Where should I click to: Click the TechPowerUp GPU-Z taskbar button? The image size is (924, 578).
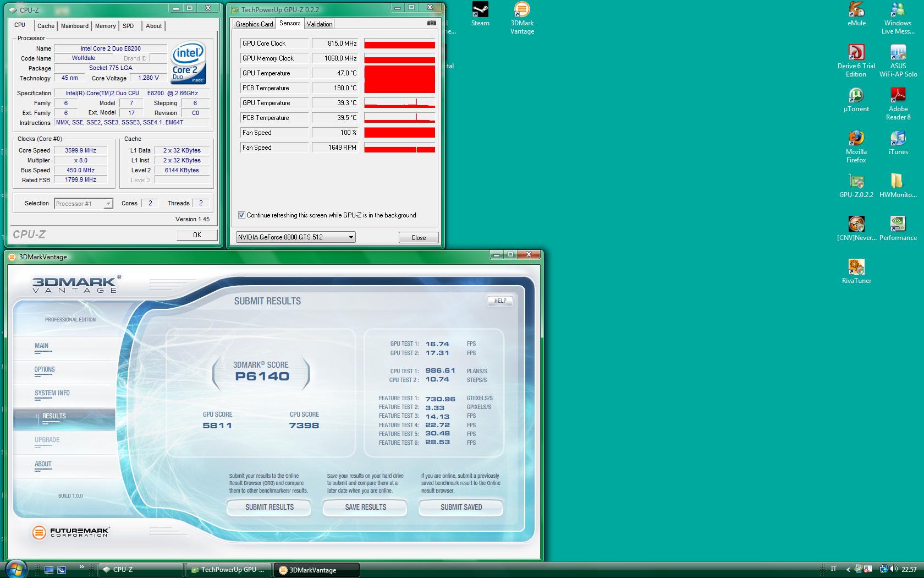coord(229,570)
